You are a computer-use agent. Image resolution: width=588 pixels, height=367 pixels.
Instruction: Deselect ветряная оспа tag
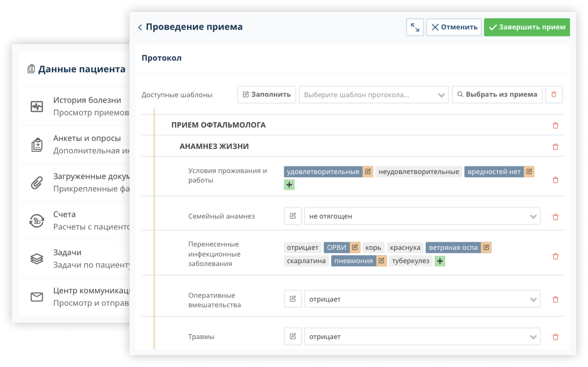[453, 248]
